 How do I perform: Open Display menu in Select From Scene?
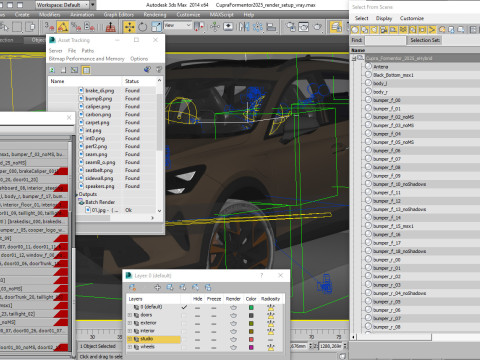(384, 18)
